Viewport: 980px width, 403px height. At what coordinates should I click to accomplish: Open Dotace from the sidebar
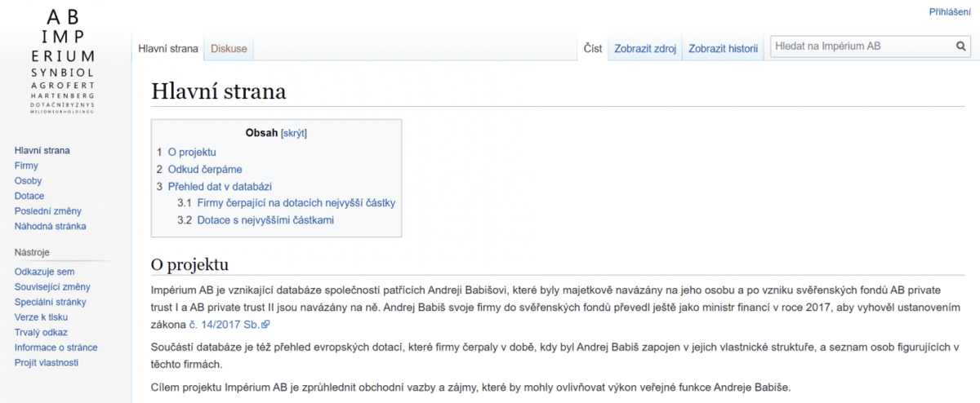point(29,196)
